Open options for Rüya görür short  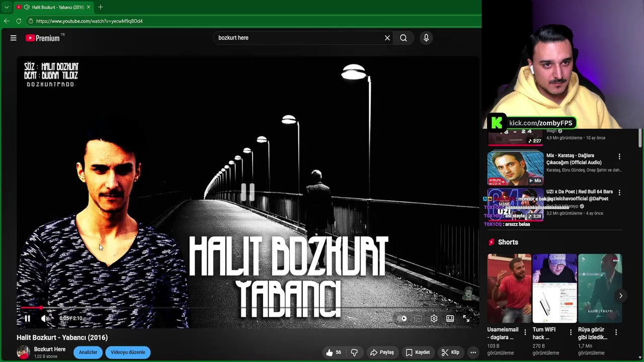[616, 332]
